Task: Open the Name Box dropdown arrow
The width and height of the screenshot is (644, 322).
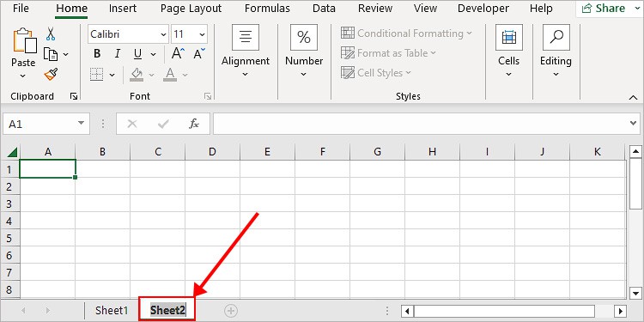Action: tap(81, 123)
